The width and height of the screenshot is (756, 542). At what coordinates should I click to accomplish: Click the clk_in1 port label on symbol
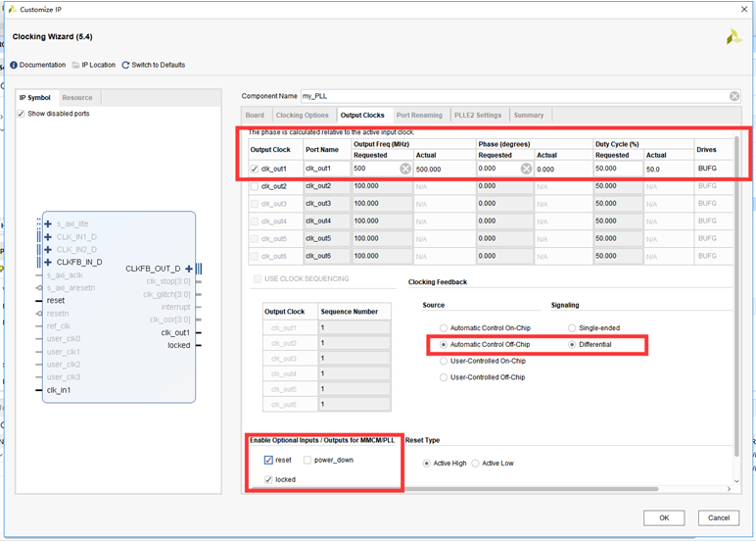click(x=59, y=390)
